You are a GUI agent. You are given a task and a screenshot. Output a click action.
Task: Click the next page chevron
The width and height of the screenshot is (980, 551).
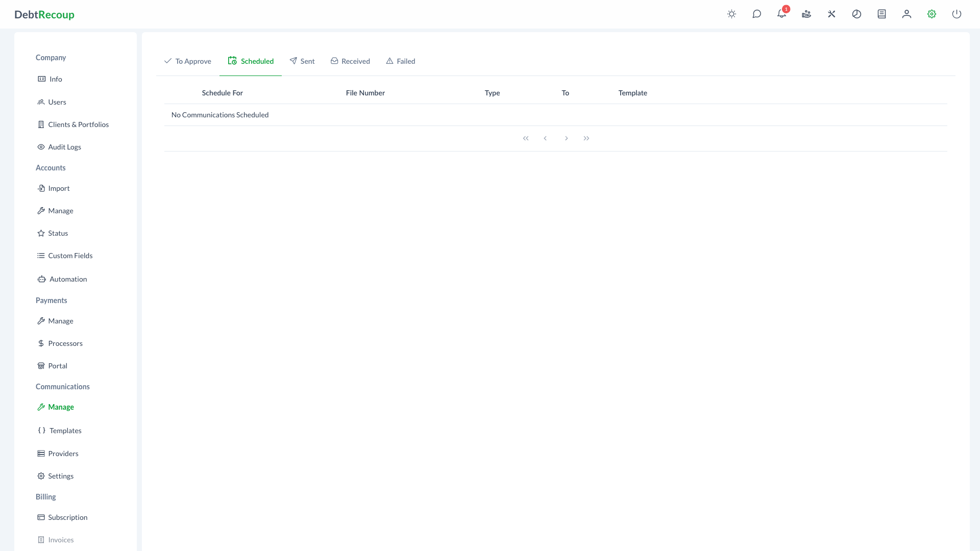(566, 138)
